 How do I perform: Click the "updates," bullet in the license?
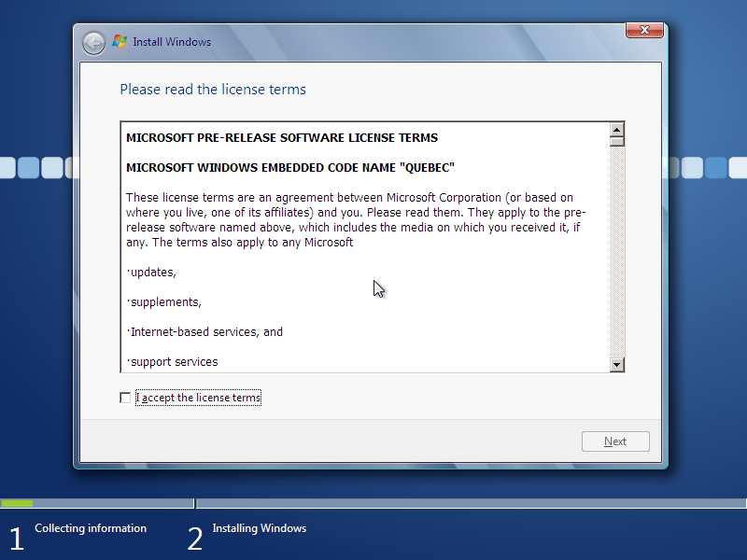point(151,273)
